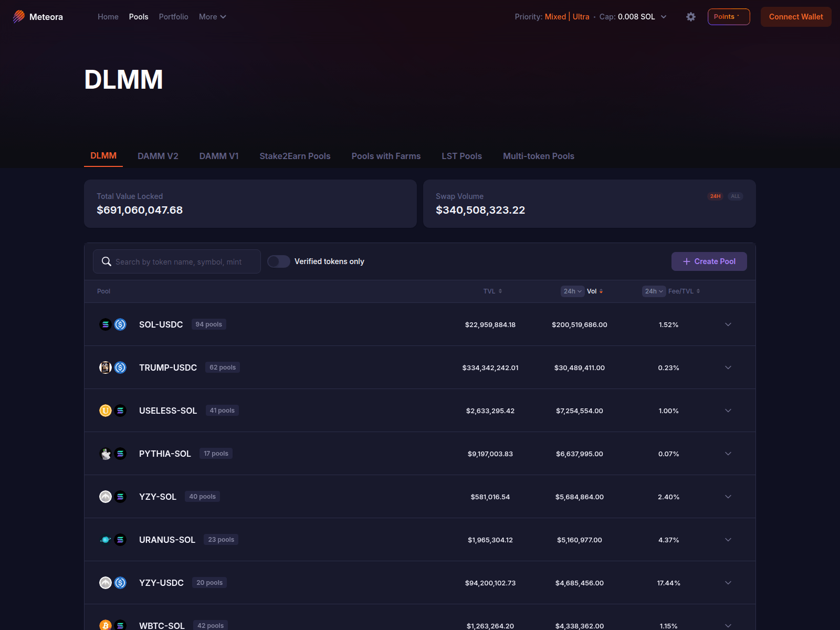Switch to the LST Pools tab

click(462, 156)
